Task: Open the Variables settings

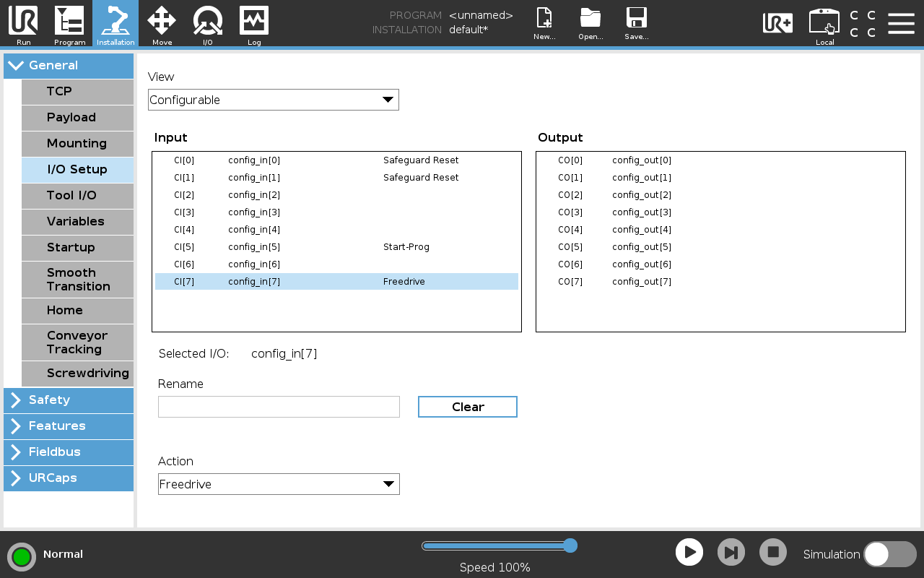Action: pyautogui.click(x=77, y=222)
